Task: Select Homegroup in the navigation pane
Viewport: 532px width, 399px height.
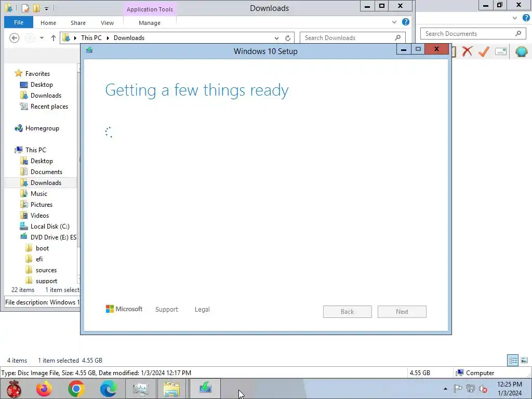Action: 42,128
